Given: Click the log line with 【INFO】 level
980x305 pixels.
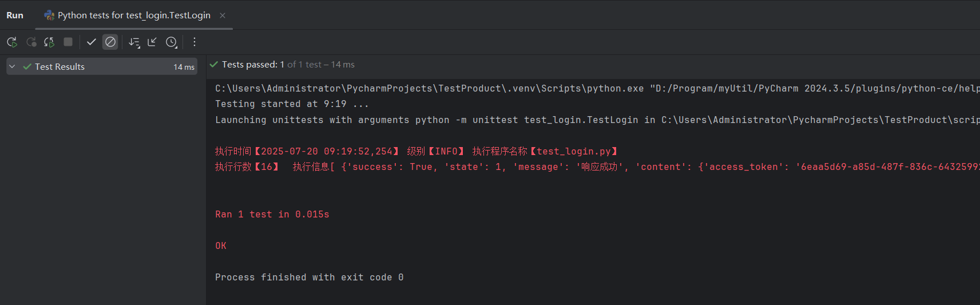Looking at the screenshot, I should coord(416,151).
